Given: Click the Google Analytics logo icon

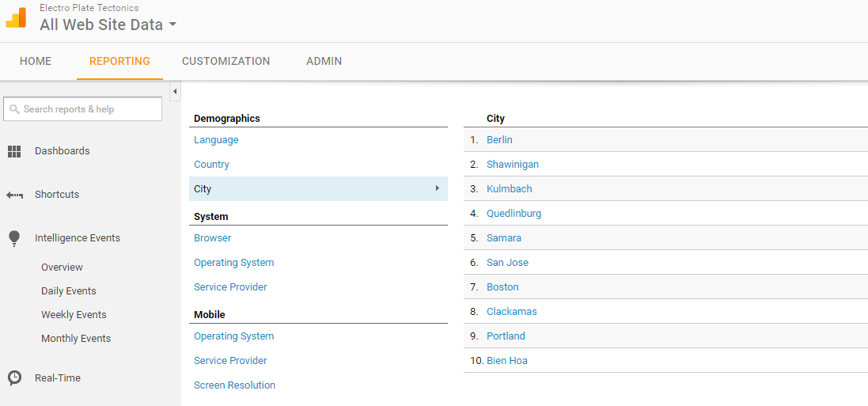Looking at the screenshot, I should point(16,18).
